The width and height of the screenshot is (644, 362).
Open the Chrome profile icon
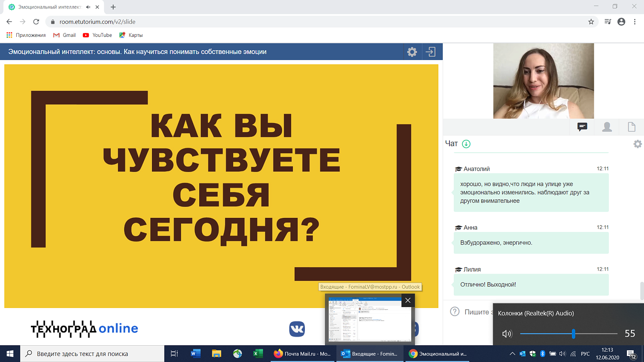(x=621, y=21)
